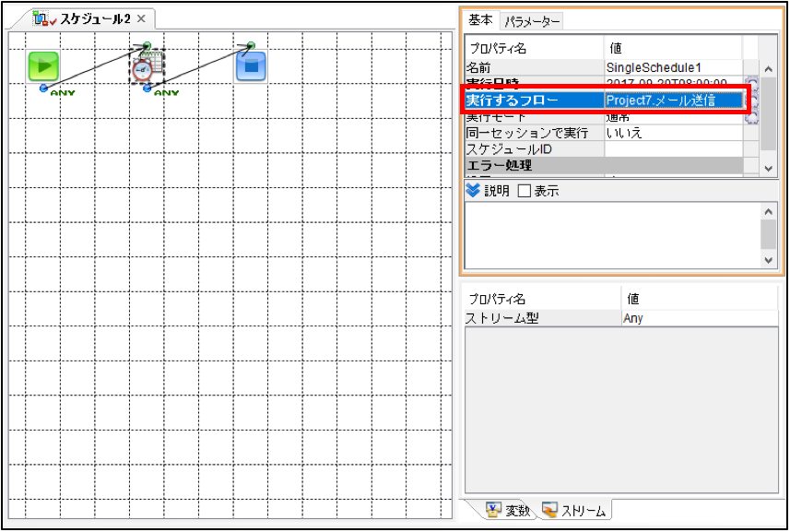This screenshot has width=790, height=532.
Task: Edit the Project7.メール送信 value cell
Action: [673, 100]
